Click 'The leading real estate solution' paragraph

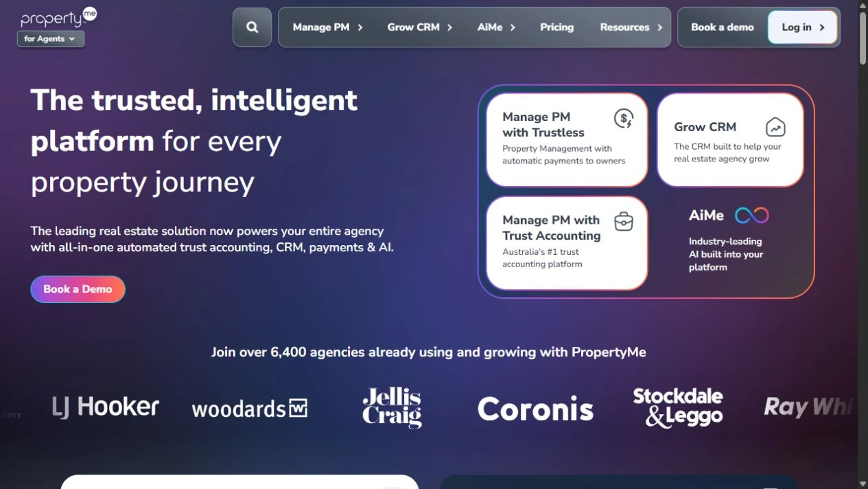(212, 239)
